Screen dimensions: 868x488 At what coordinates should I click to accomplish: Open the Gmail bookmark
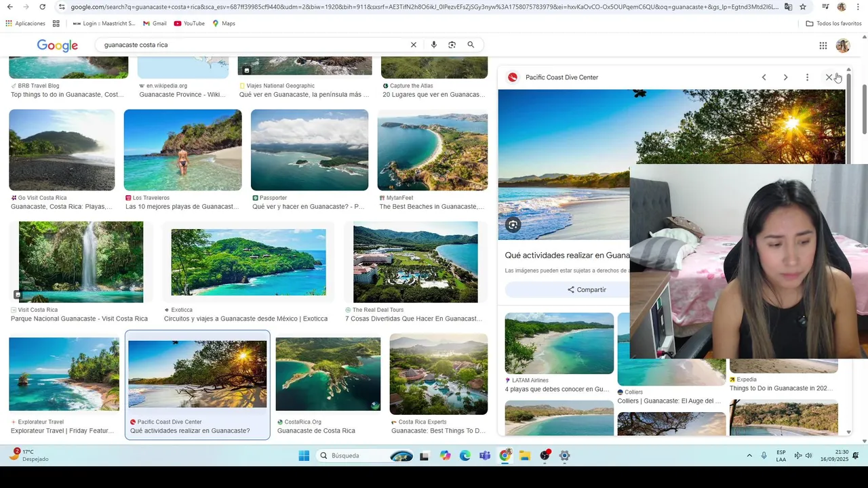[155, 23]
